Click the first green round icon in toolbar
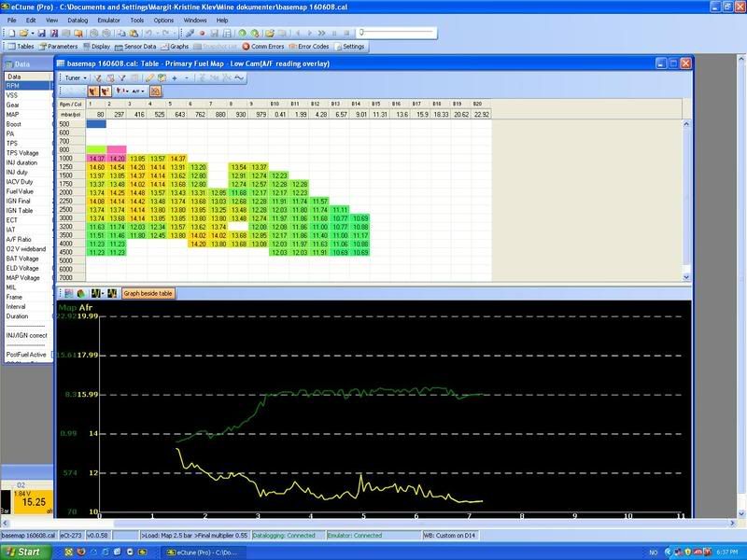The width and height of the screenshot is (747, 560). point(243,34)
